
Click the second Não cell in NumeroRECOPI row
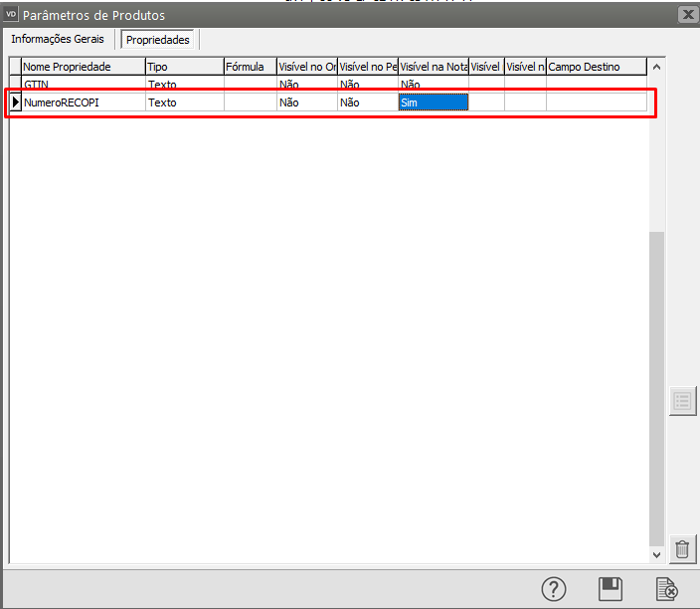(x=368, y=102)
